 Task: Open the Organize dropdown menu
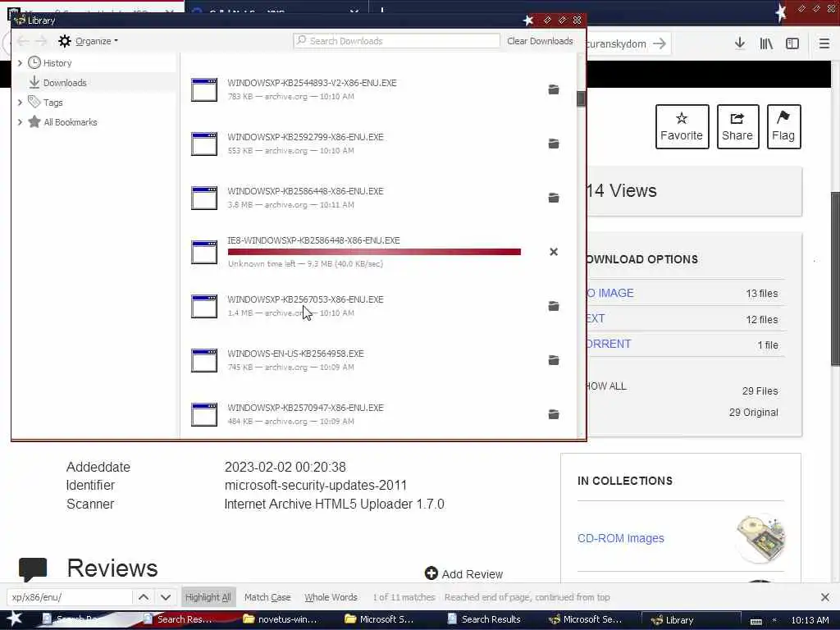click(89, 41)
